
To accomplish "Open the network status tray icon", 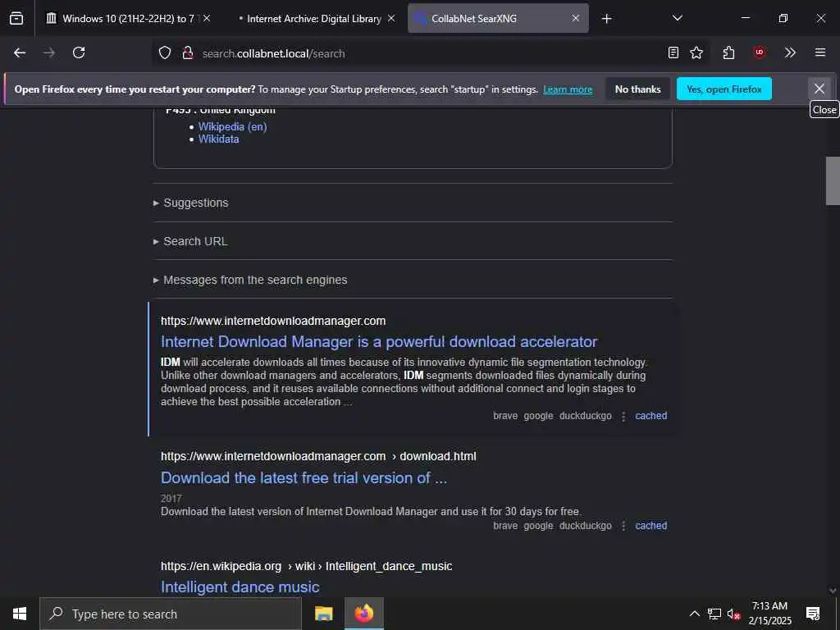I will [714, 614].
